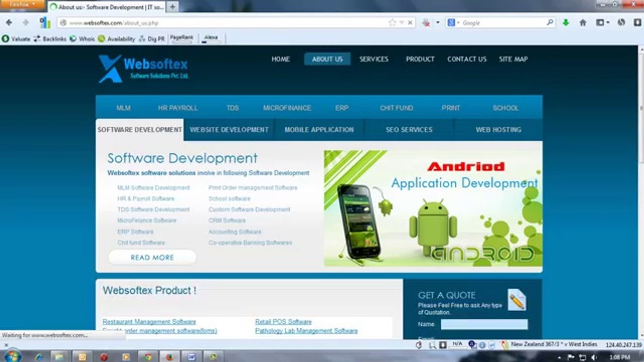Open the Downloads green arrow icon
The height and width of the screenshot is (362, 644).
[566, 23]
